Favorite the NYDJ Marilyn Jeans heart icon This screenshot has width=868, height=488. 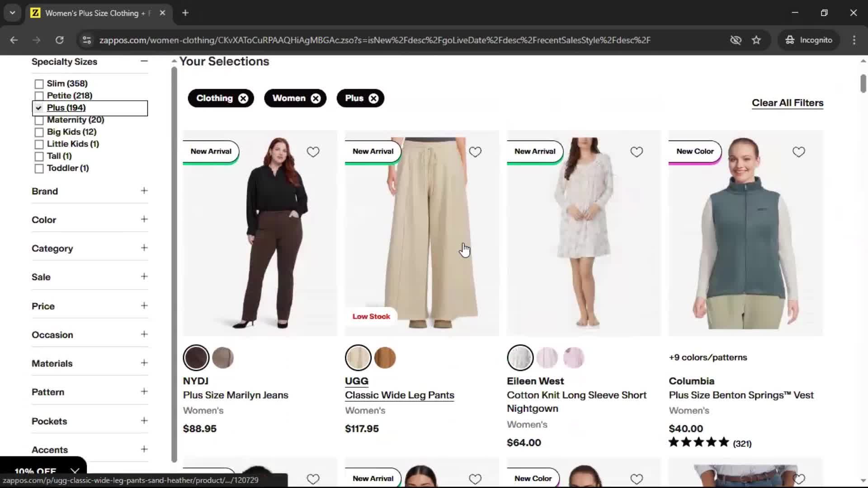point(313,152)
